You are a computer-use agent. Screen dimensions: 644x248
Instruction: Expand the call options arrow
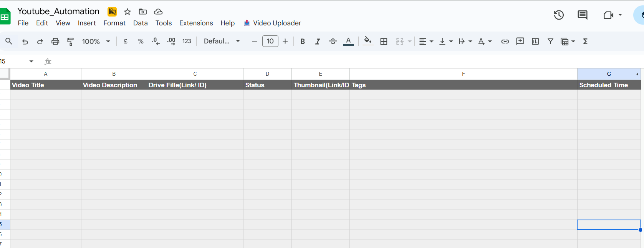(x=620, y=15)
